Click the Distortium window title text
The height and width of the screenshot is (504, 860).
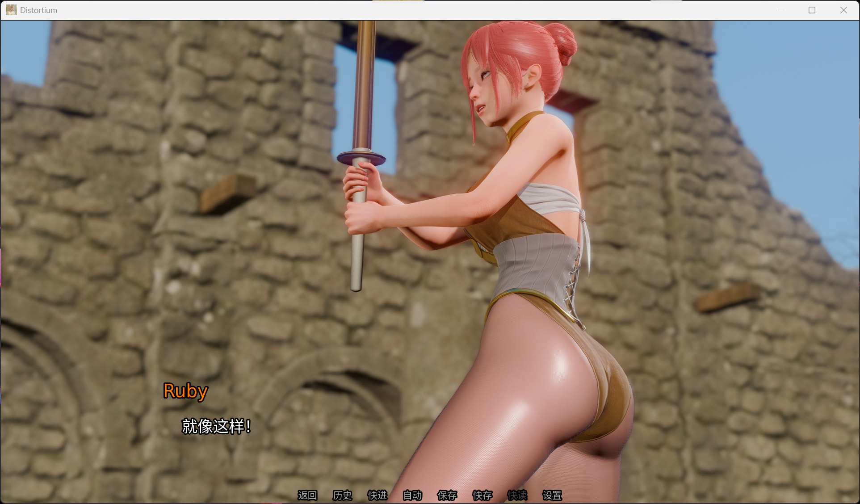38,10
